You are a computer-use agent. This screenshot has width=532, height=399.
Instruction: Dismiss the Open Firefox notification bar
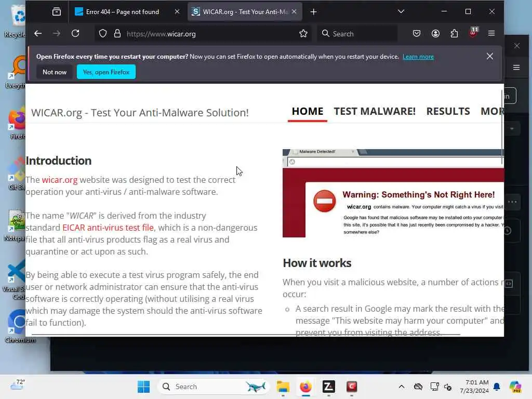click(489, 56)
